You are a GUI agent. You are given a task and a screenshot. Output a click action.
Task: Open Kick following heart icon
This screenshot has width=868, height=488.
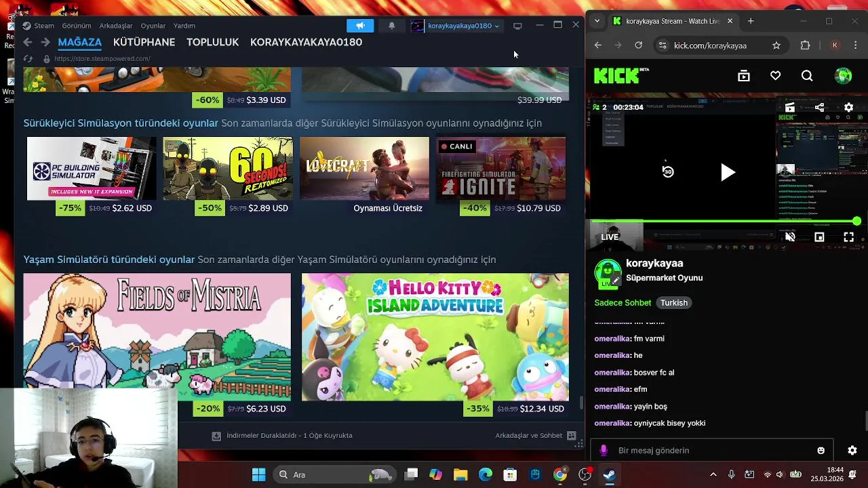775,76
